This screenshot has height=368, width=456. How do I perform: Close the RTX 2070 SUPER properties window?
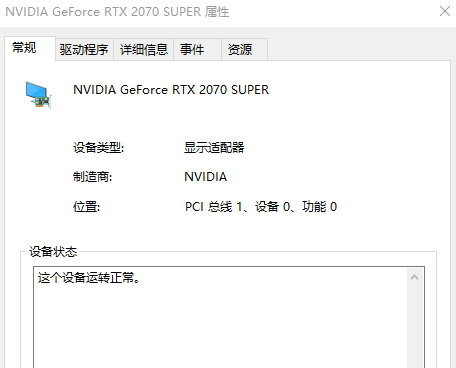click(445, 11)
